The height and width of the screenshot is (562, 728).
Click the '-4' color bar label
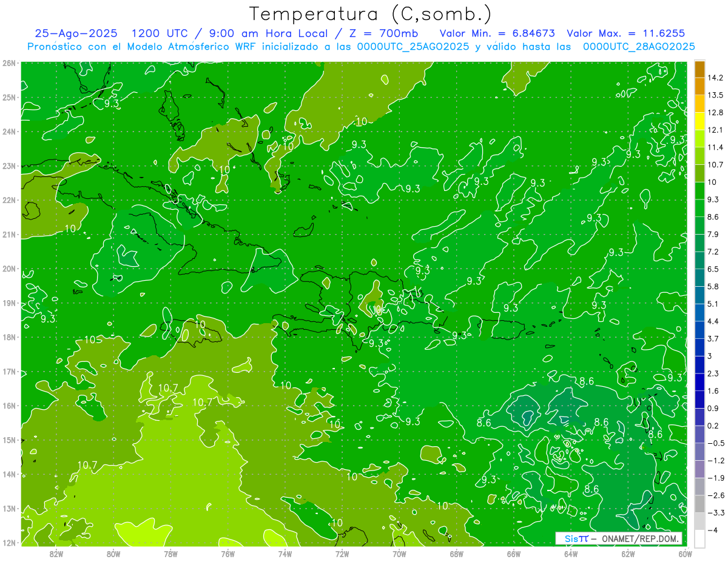(x=712, y=530)
